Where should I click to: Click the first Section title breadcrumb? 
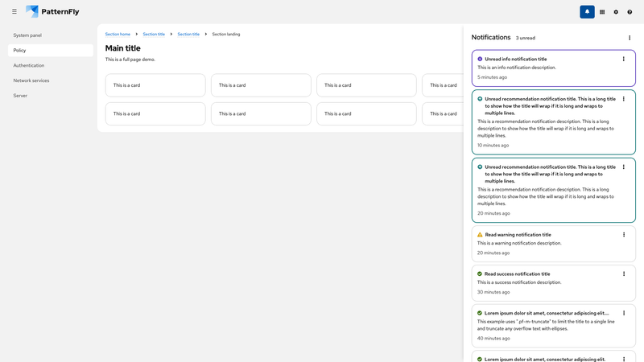(154, 35)
